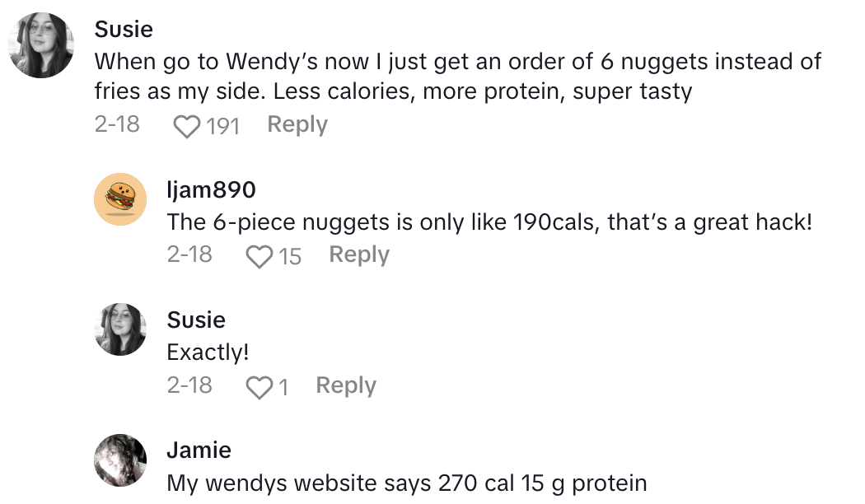Image resolution: width=865 pixels, height=504 pixels.
Task: Click the 191 like count
Action: pyautogui.click(x=223, y=126)
